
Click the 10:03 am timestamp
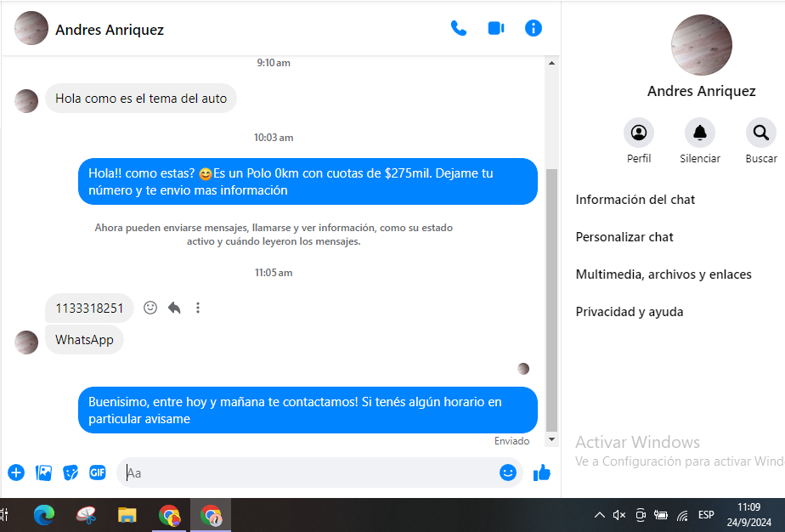(x=274, y=138)
